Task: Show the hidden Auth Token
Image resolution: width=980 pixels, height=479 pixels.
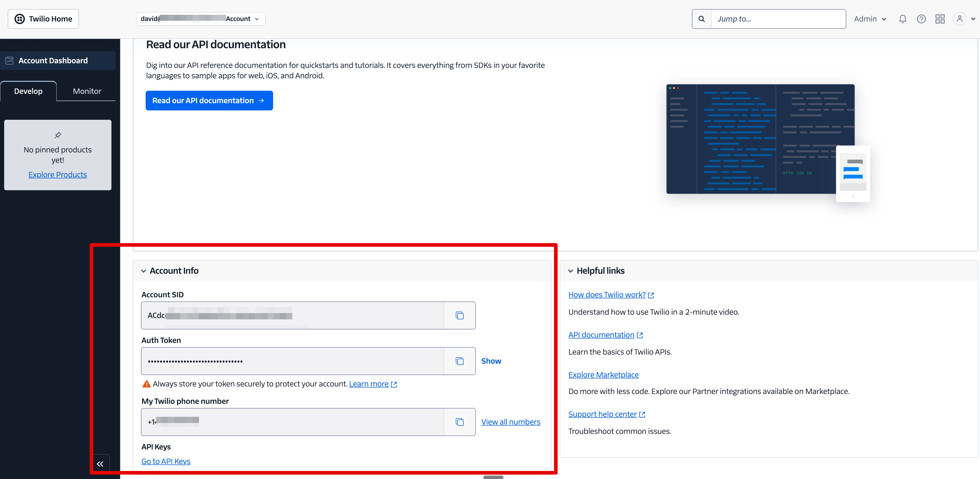Action: pyautogui.click(x=491, y=361)
